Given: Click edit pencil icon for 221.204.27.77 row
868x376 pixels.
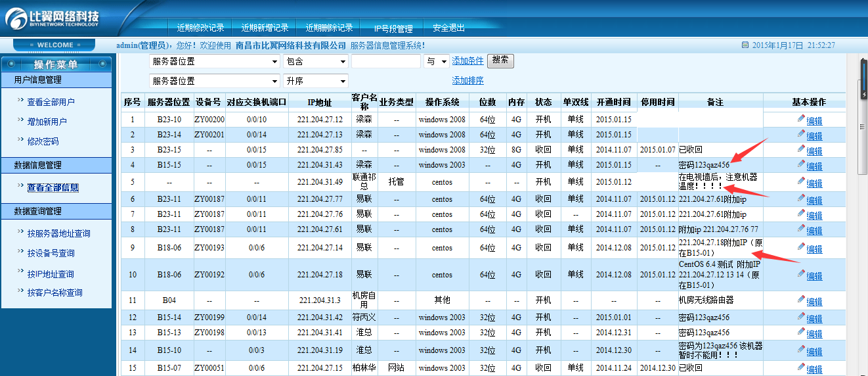Looking at the screenshot, I should click(x=801, y=198).
